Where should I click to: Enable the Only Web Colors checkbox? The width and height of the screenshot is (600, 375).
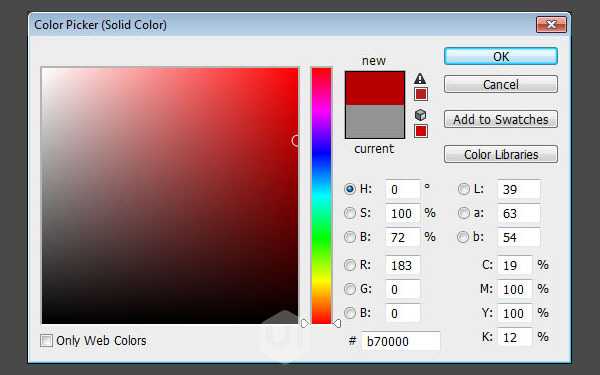[47, 341]
